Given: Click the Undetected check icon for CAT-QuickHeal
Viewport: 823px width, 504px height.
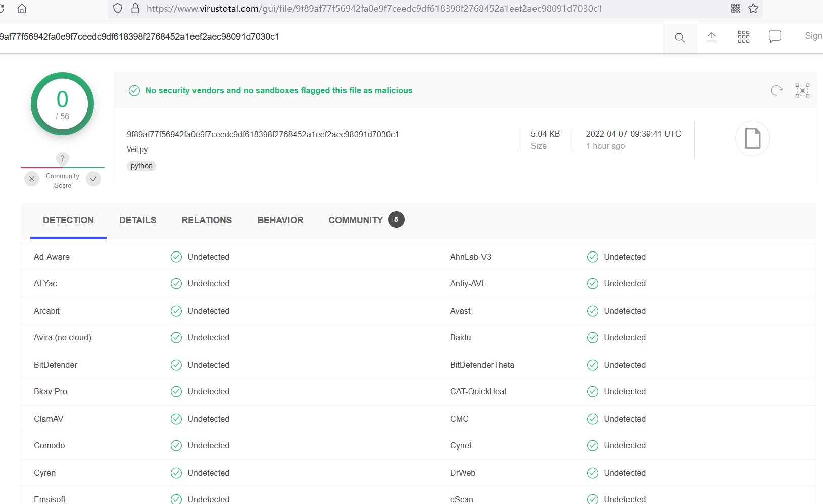Looking at the screenshot, I should pyautogui.click(x=593, y=391).
